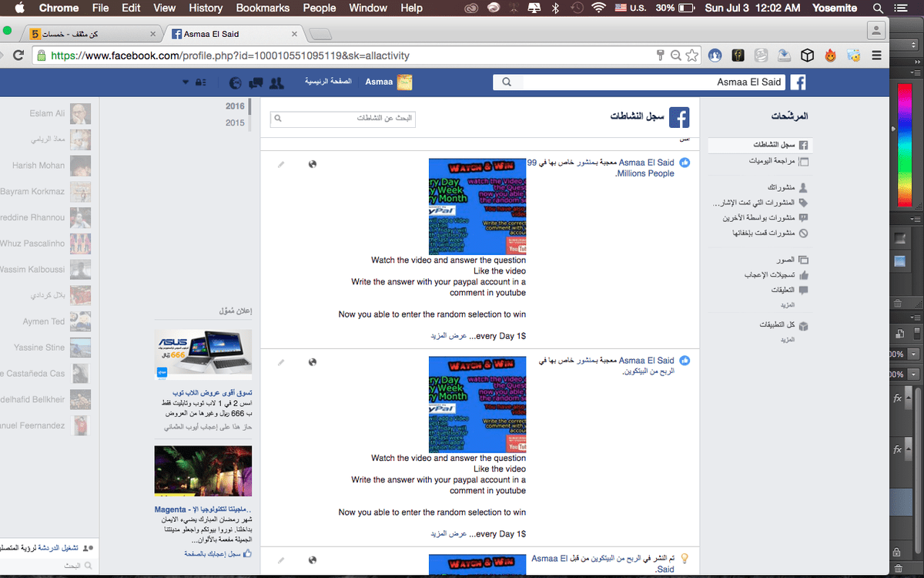924x578 pixels.
Task: Open Facebook messages icon in header
Action: pos(256,82)
